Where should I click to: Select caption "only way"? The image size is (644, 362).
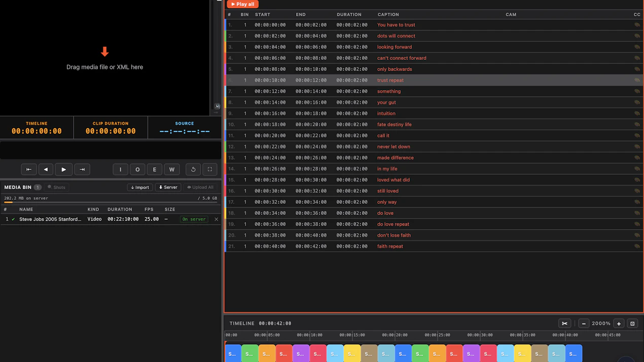[x=387, y=202]
